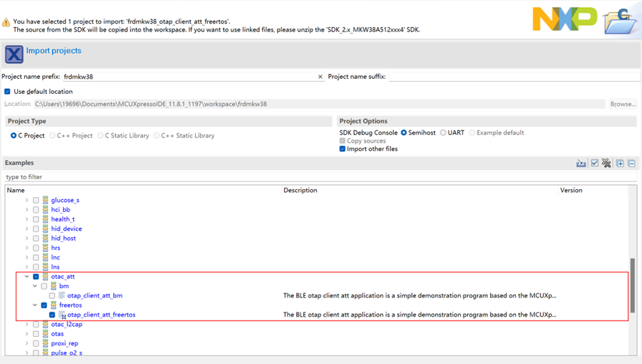Click the stack icon next to hrs
This screenshot has height=364, width=642.
pyautogui.click(x=45, y=248)
